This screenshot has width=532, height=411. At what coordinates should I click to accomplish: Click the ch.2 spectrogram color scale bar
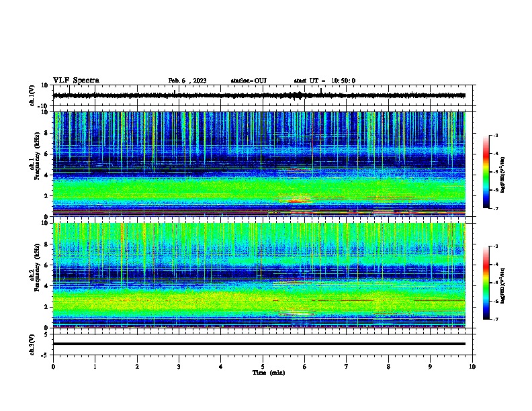(486, 283)
